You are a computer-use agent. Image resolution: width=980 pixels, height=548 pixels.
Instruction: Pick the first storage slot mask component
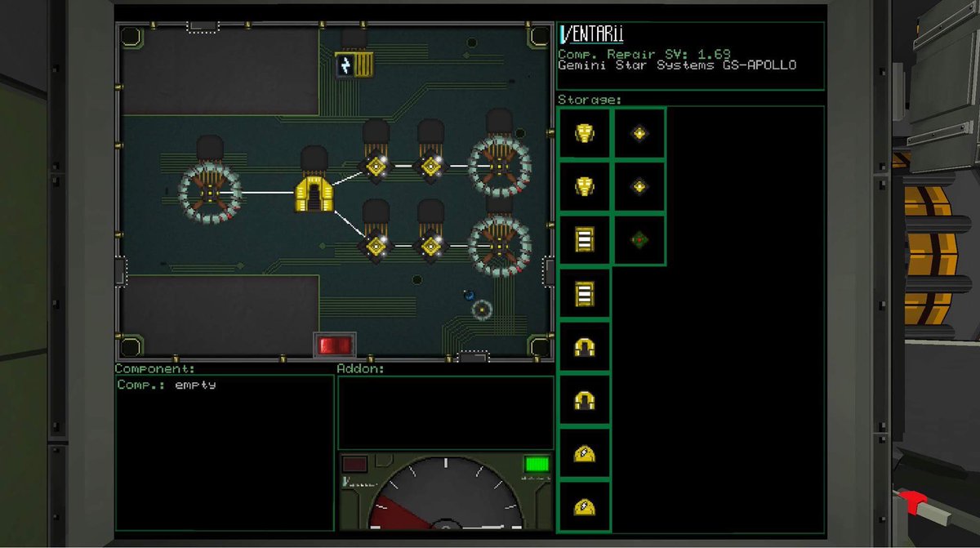click(x=584, y=133)
